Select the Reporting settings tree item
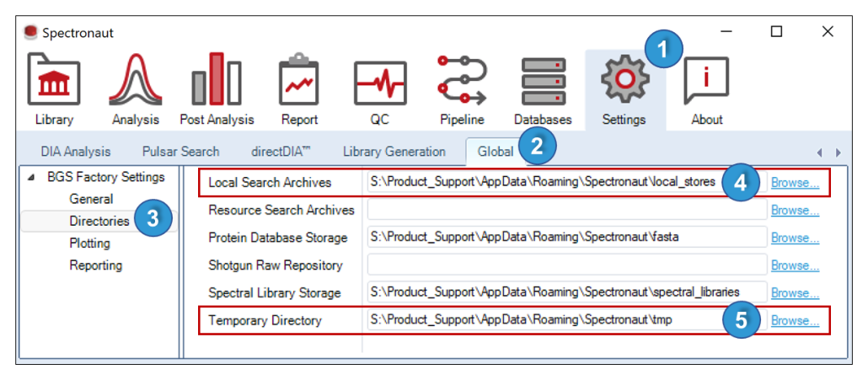 (96, 265)
